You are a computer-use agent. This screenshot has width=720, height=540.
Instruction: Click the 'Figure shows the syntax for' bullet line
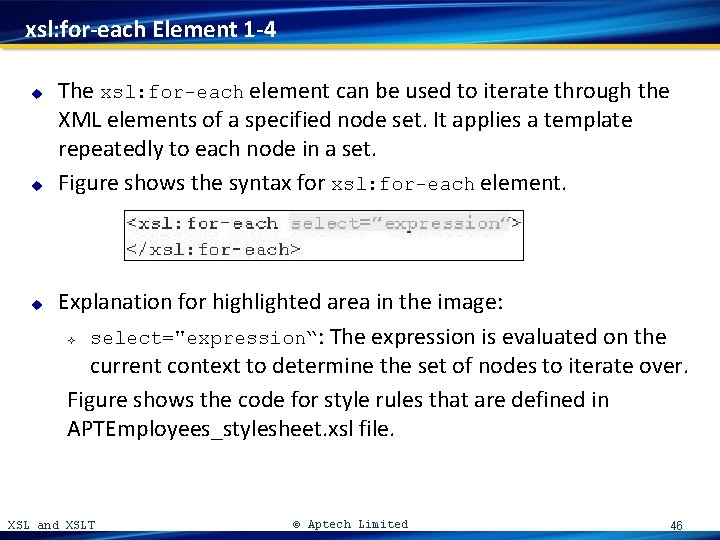(x=312, y=183)
